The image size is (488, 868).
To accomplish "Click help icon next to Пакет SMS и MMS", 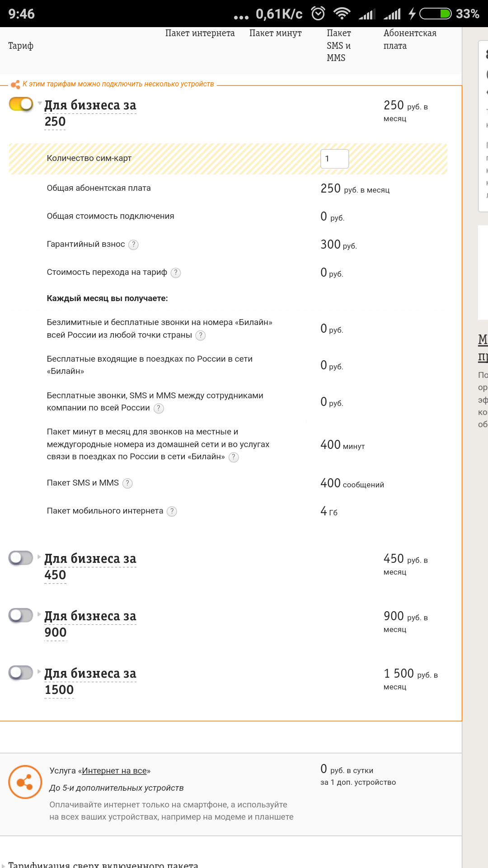I will coord(128,483).
